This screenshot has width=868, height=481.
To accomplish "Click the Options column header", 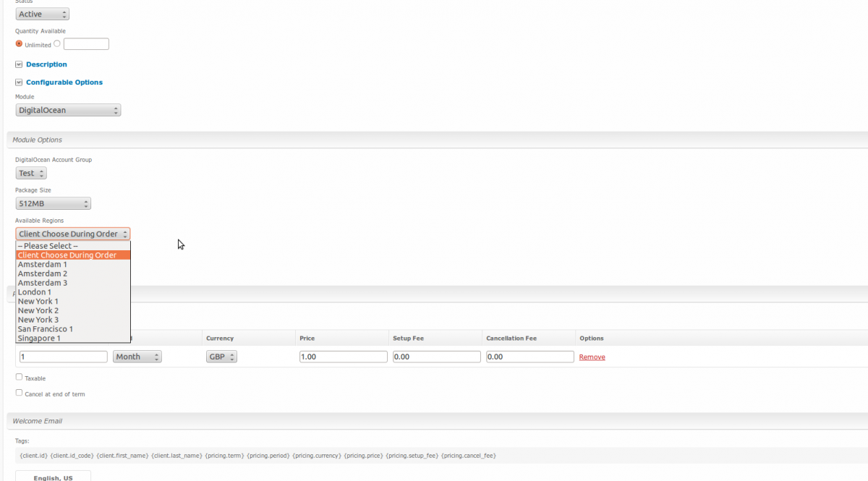I will click(592, 338).
